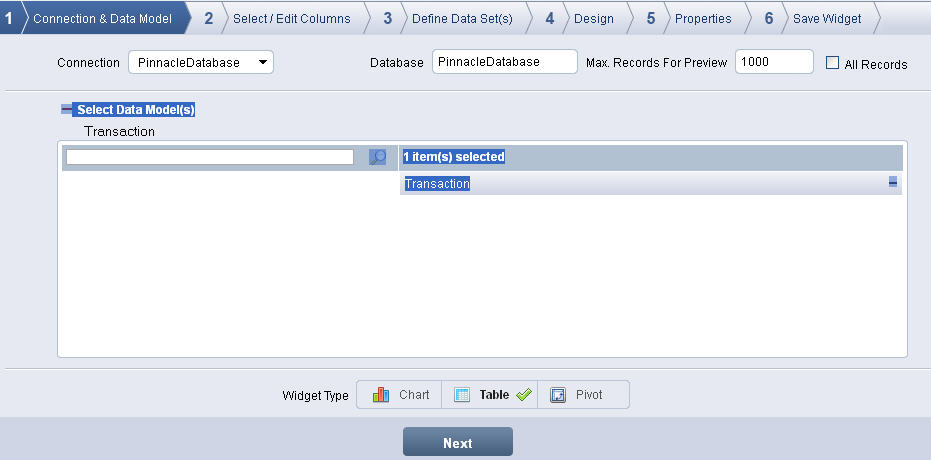Click the search magnifier icon
The width and height of the screenshot is (931, 460).
pyautogui.click(x=377, y=157)
